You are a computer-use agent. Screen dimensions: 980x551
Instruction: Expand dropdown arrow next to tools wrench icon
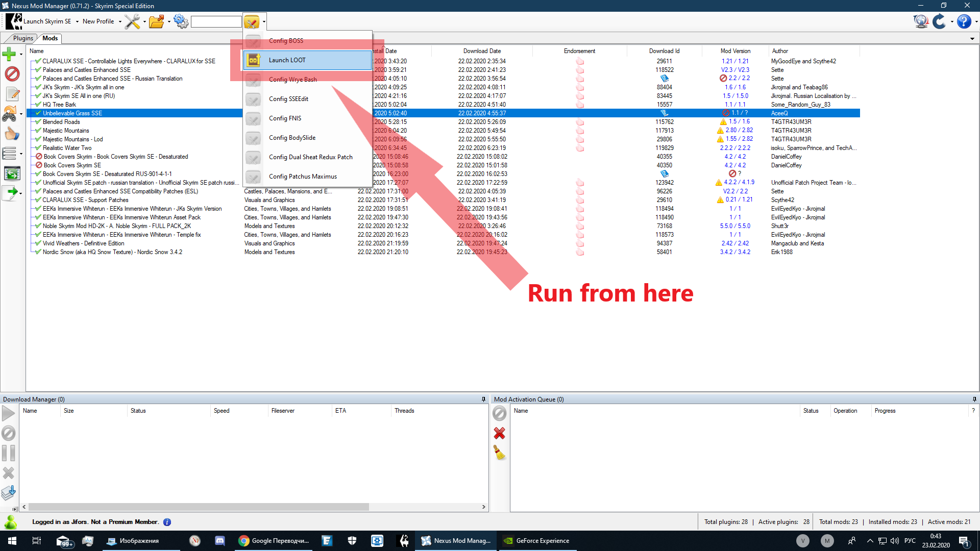click(144, 21)
